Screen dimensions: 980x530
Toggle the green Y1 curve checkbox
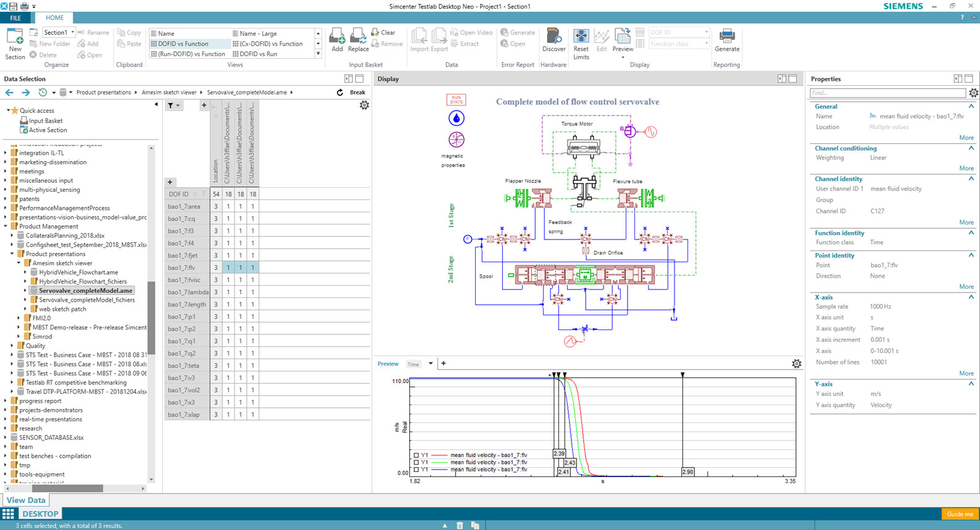point(417,462)
